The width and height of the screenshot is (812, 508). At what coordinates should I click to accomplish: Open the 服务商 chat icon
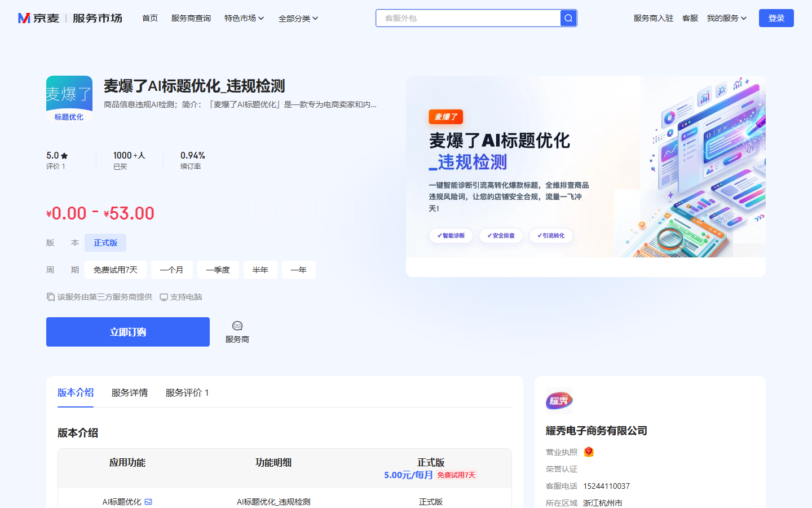pyautogui.click(x=237, y=326)
